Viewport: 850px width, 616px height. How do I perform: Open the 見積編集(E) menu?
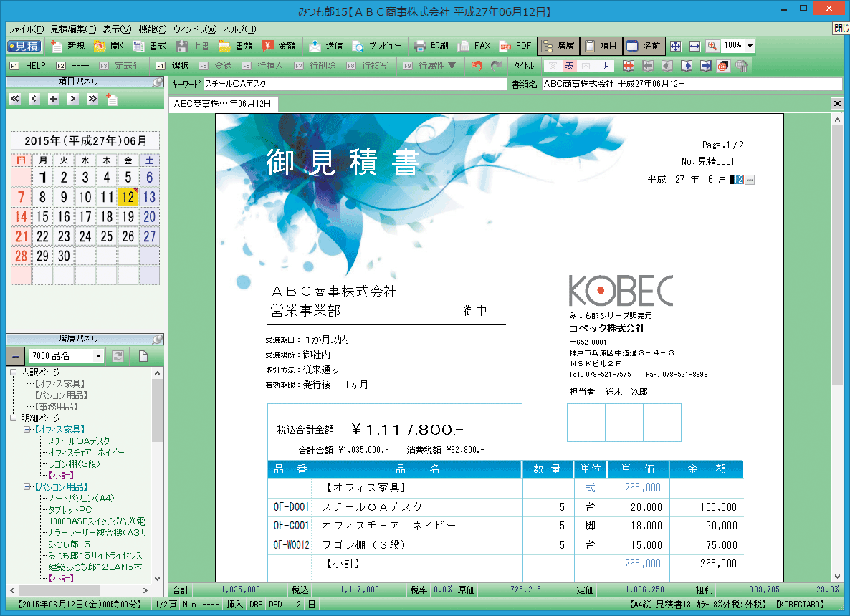pos(73,29)
